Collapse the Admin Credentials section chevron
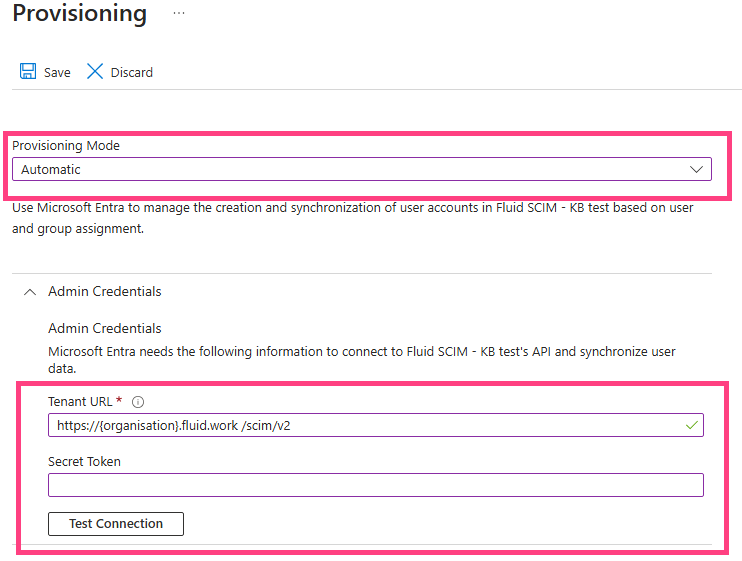This screenshot has height=561, width=742. click(x=30, y=292)
